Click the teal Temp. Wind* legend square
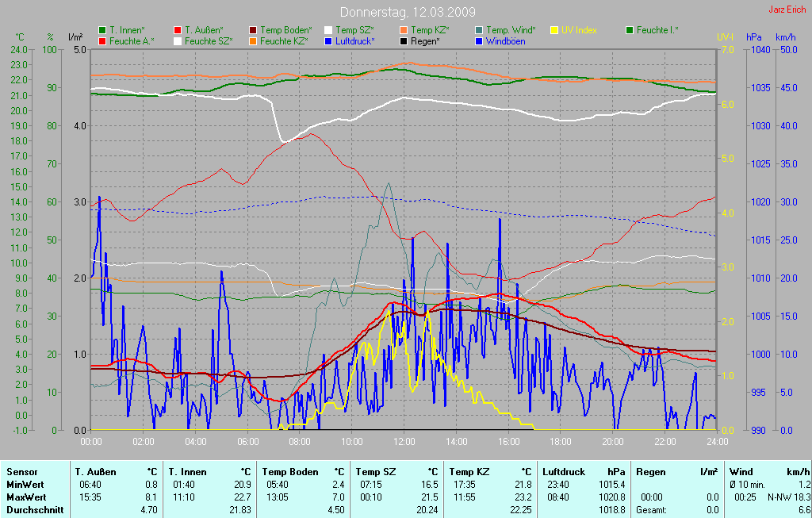The image size is (812, 518). tap(479, 31)
